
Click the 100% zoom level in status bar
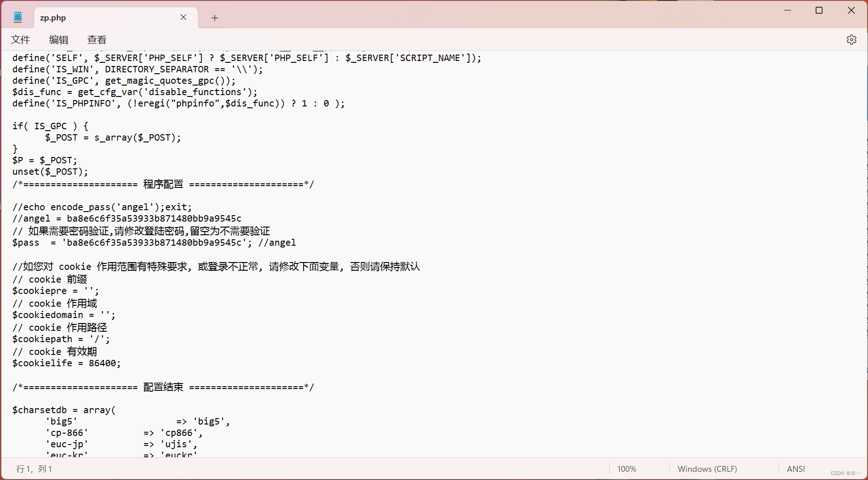[627, 469]
